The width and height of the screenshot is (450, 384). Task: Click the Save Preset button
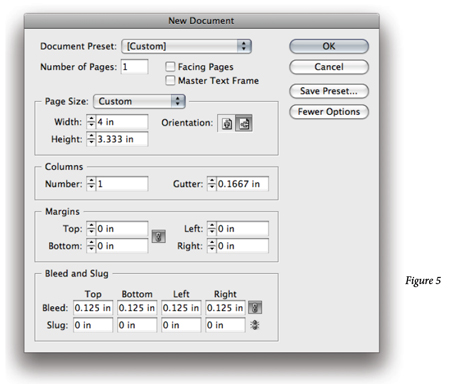(329, 91)
